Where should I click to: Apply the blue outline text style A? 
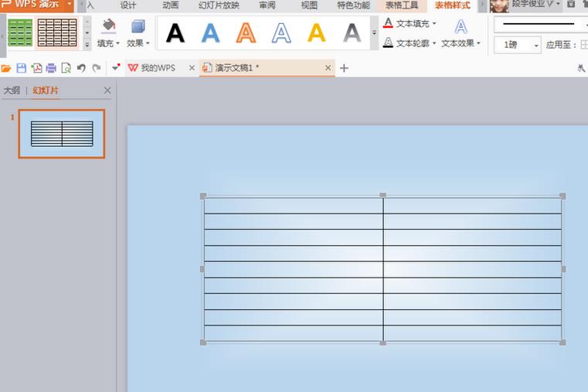pyautogui.click(x=281, y=33)
